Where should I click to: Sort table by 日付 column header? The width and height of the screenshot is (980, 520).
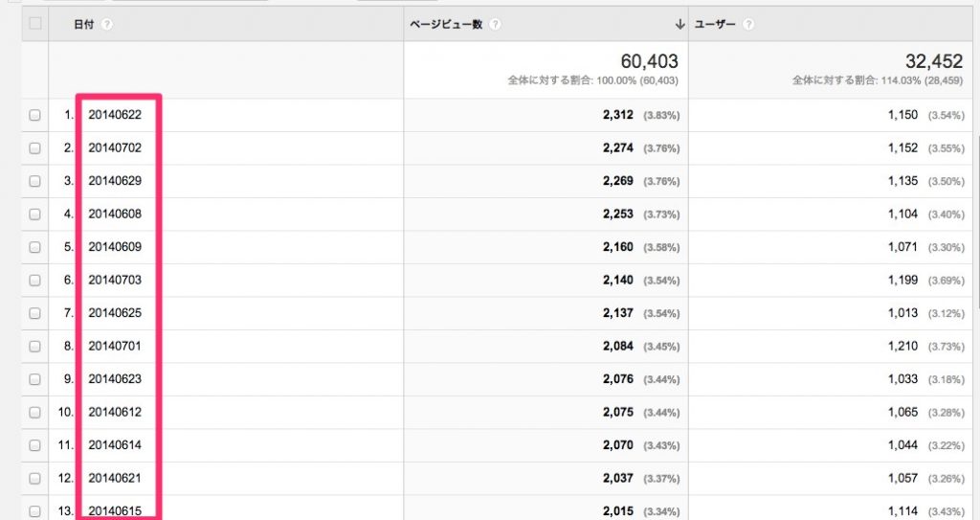pyautogui.click(x=84, y=24)
